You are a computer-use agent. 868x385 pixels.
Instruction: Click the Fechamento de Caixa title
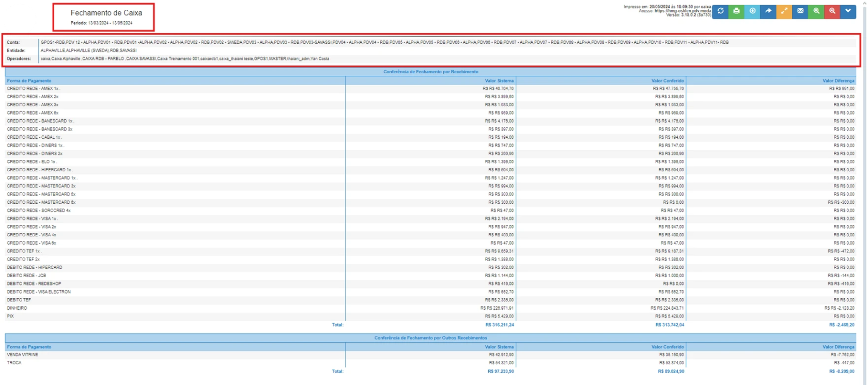pyautogui.click(x=106, y=13)
